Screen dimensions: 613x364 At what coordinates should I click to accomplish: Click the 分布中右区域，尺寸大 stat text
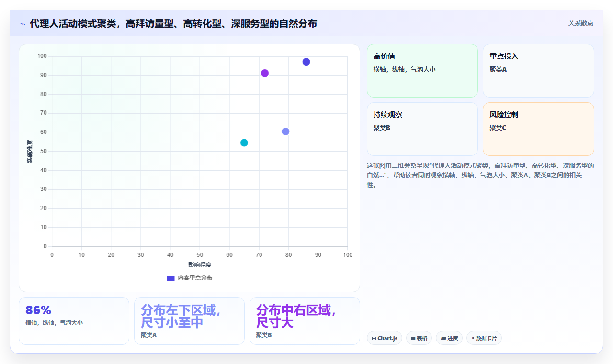point(296,316)
